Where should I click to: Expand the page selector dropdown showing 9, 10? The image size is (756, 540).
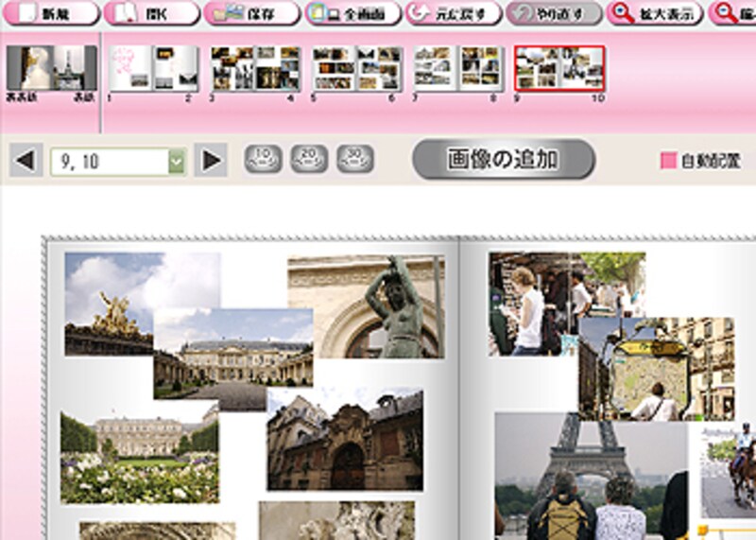(176, 162)
